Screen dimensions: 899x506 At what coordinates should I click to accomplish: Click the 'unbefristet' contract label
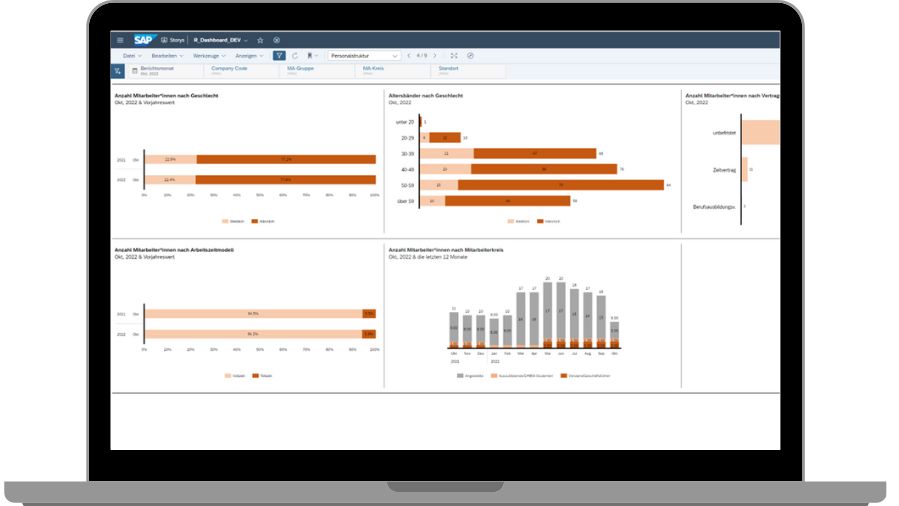pyautogui.click(x=724, y=132)
